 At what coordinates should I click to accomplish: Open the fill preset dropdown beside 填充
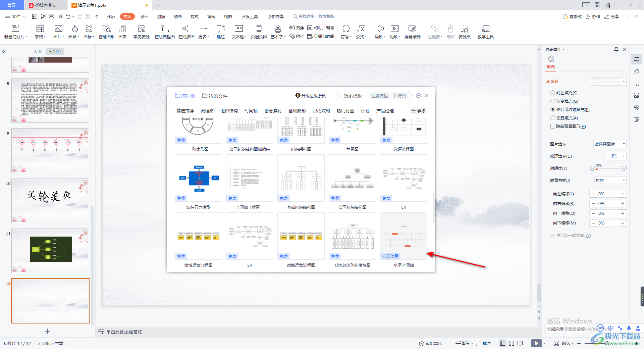click(x=608, y=82)
